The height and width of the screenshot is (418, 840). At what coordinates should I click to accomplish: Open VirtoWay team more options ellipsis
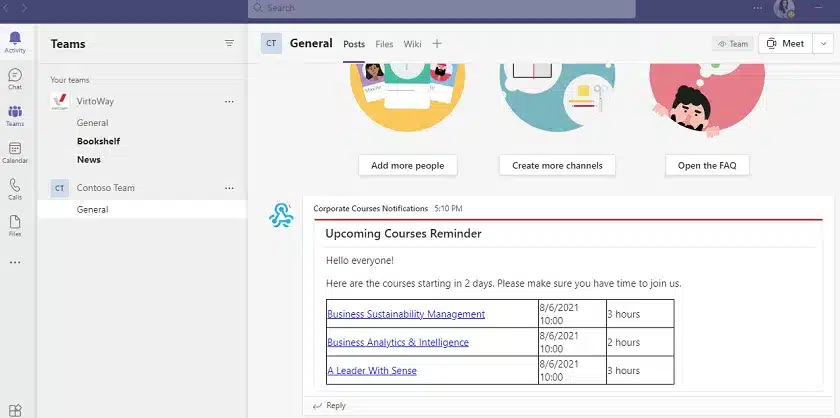[x=229, y=101]
